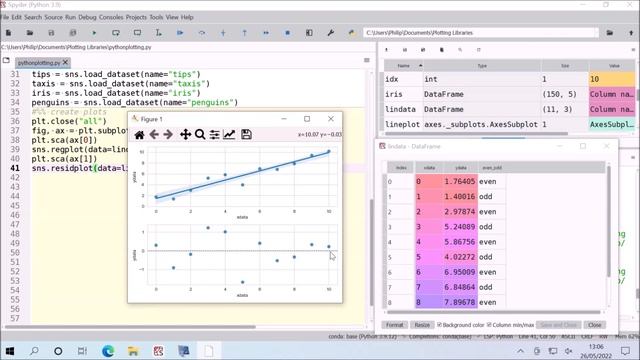Viewport: 640px width, 360px height.
Task: Open Configure subplots in Figure 1
Action: point(214,135)
